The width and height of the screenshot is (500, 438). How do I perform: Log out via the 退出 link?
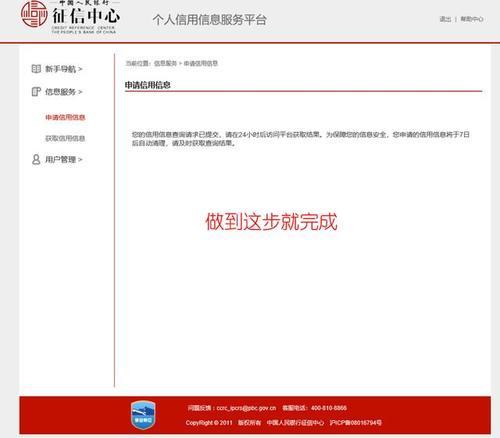tap(445, 19)
